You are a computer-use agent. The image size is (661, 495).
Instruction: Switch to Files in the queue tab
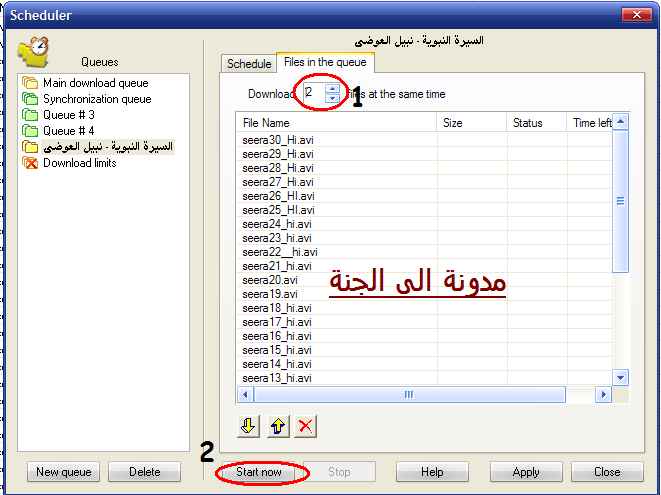325,62
